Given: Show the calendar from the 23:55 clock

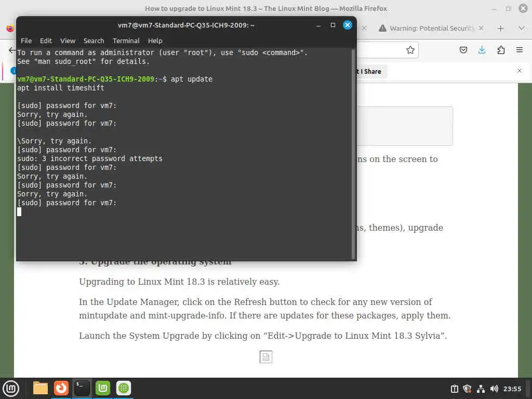Looking at the screenshot, I should pos(512,389).
